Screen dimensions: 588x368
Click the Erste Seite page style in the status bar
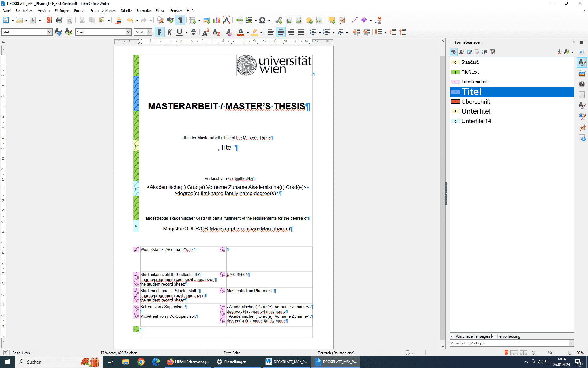point(232,353)
